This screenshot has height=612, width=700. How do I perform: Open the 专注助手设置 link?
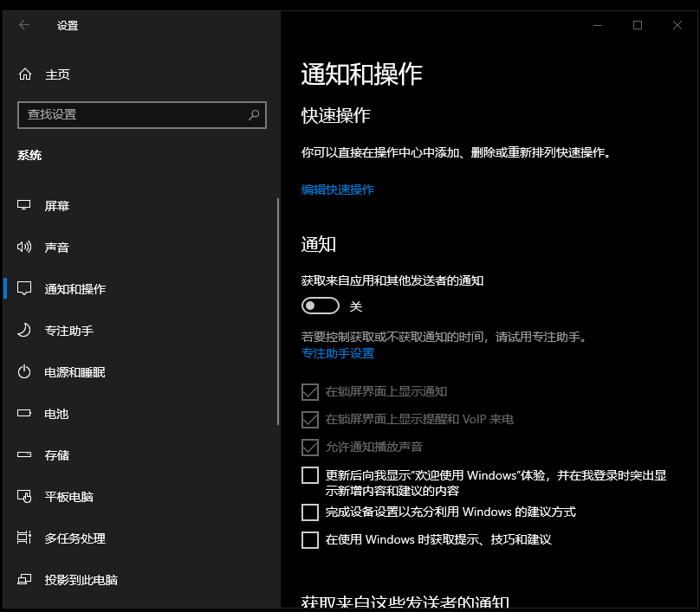coord(338,353)
